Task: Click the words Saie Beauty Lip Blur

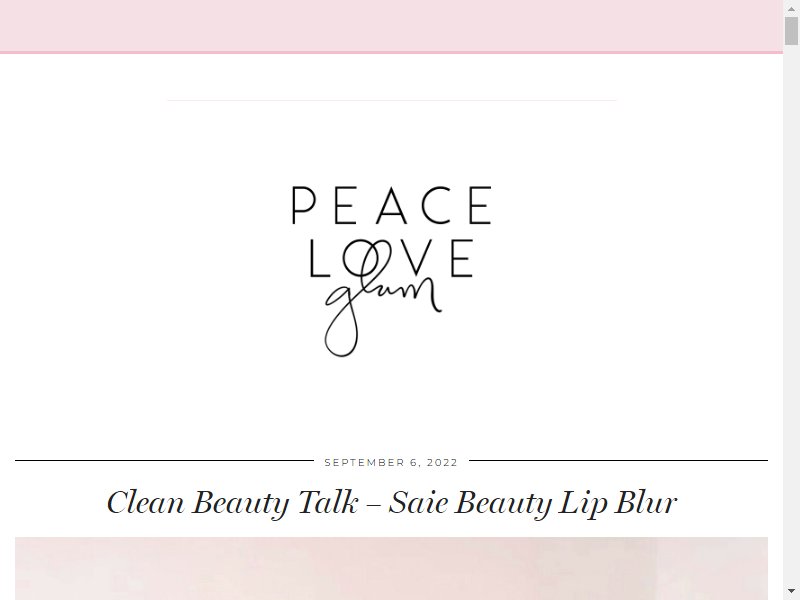Action: pyautogui.click(x=533, y=503)
